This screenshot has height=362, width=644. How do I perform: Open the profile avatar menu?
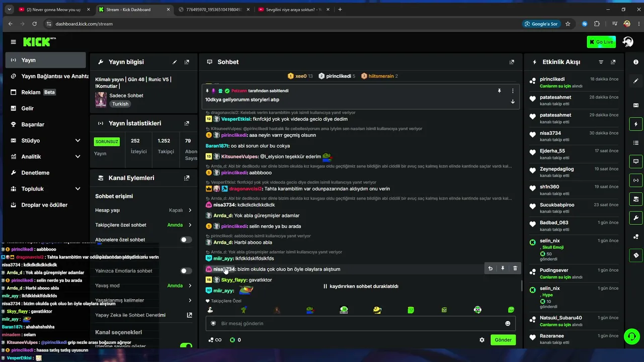[x=628, y=42]
